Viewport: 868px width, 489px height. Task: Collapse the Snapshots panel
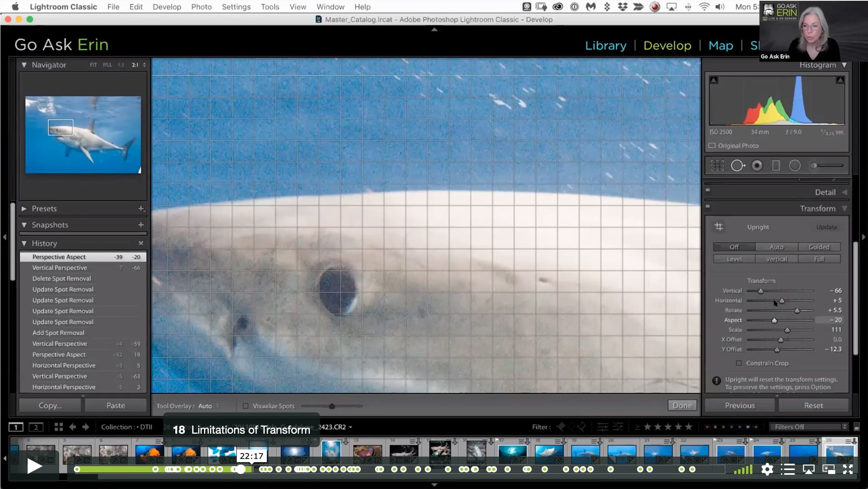[24, 225]
